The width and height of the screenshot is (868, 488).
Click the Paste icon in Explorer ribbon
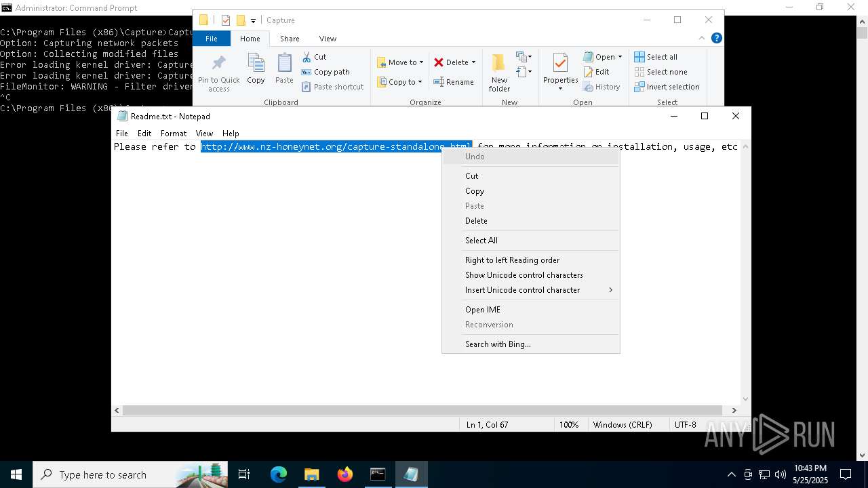(284, 64)
